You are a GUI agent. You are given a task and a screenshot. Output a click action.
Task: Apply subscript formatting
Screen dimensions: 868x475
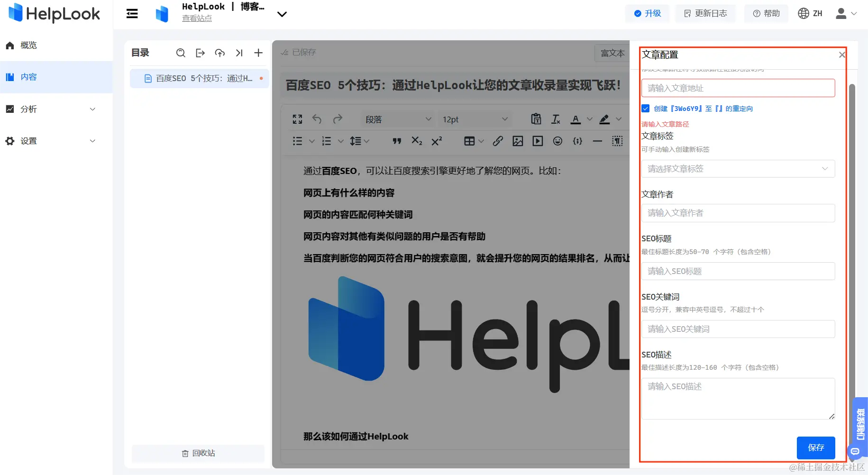417,141
